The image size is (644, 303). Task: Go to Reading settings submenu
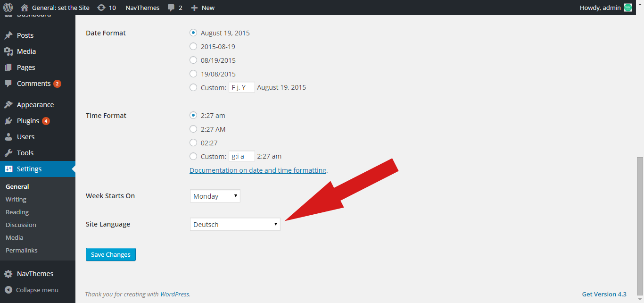(x=17, y=212)
